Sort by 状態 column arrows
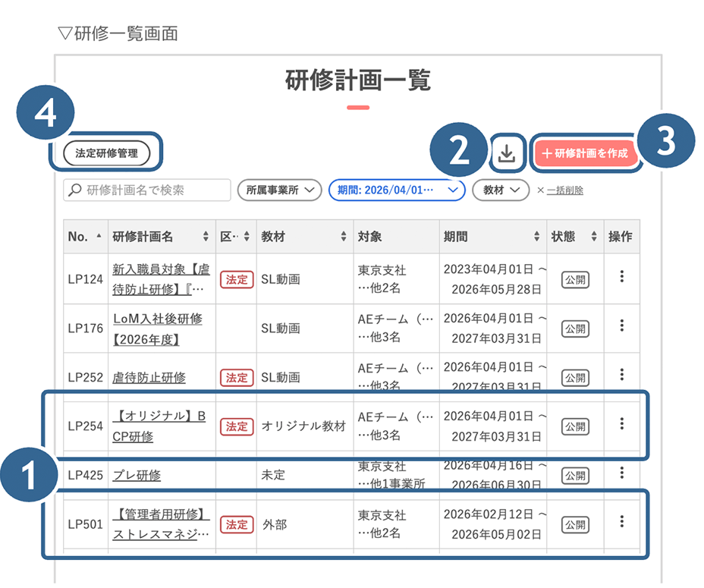Viewport: 704px width, 588px height. (x=594, y=236)
